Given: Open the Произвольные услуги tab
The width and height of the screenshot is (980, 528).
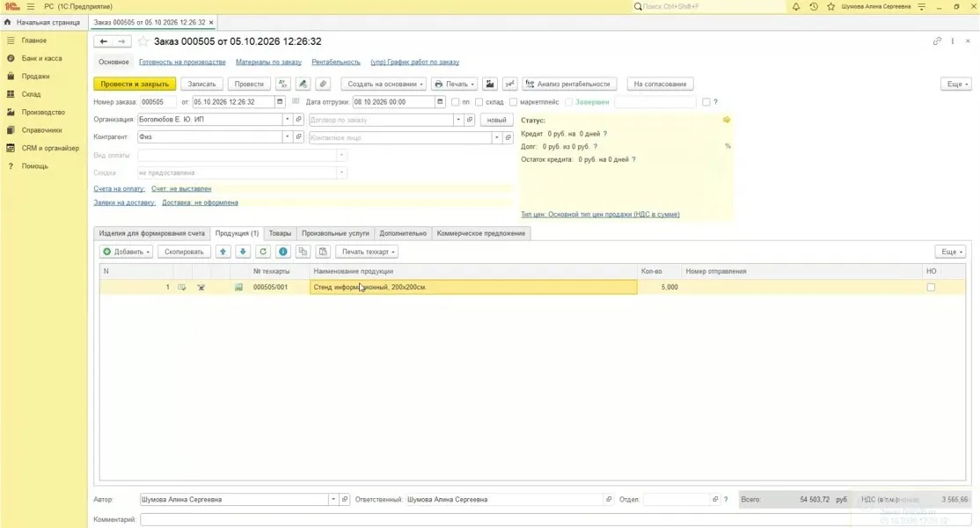Looking at the screenshot, I should tap(336, 233).
